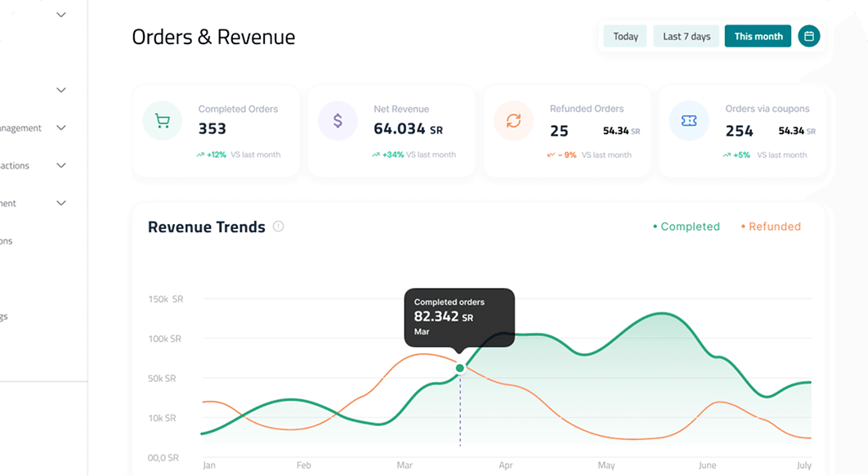Collapse the Payment section chevron in sidebar
The image size is (868, 476).
[x=60, y=203]
